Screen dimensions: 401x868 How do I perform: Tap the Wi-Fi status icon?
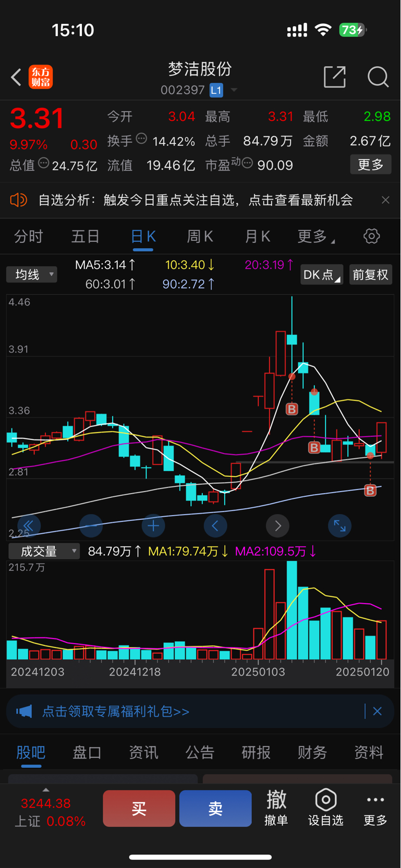point(323,30)
